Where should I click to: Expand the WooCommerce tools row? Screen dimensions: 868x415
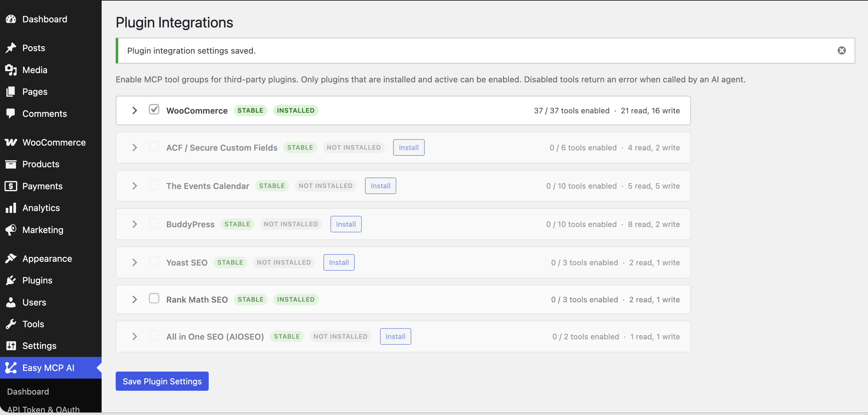click(x=135, y=110)
